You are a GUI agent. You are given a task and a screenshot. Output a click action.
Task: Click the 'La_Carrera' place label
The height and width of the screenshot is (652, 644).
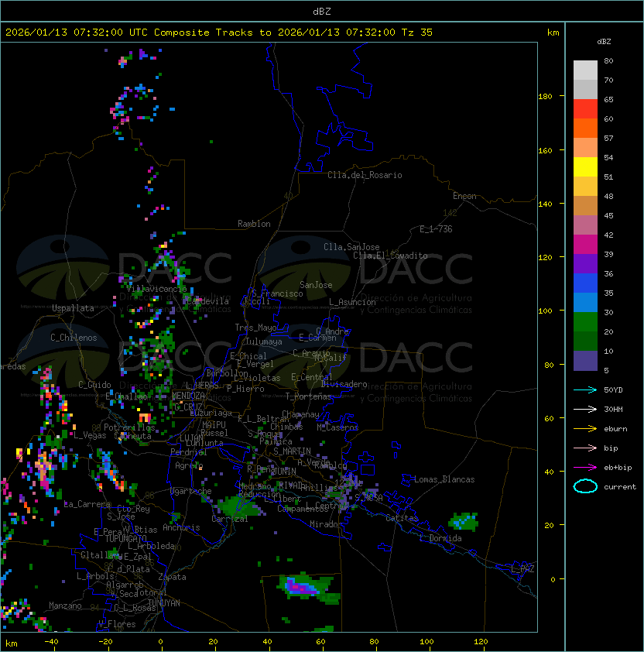[87, 504]
